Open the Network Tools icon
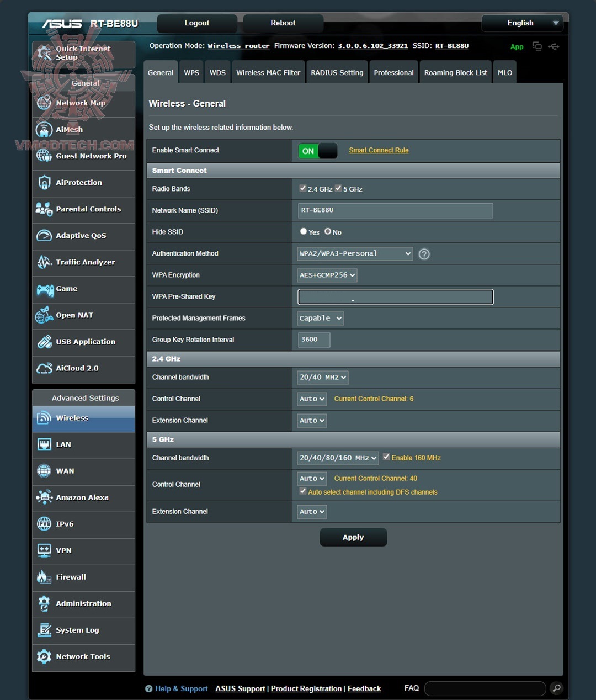This screenshot has width=596, height=700. point(44,656)
